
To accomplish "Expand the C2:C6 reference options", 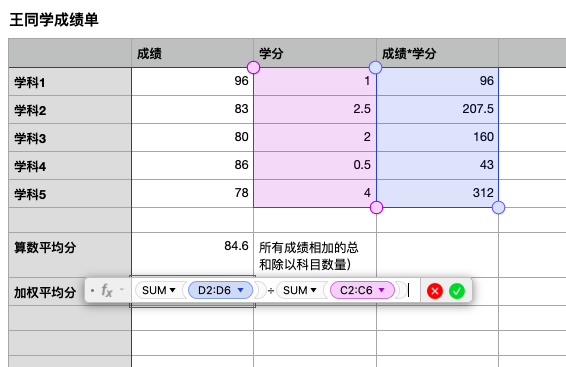I will pos(382,290).
